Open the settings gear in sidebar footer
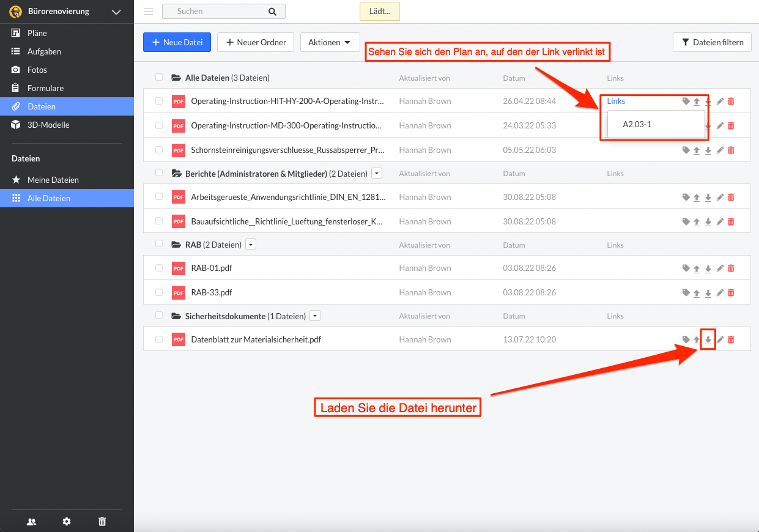Viewport: 759px width, 532px height. 67,521
